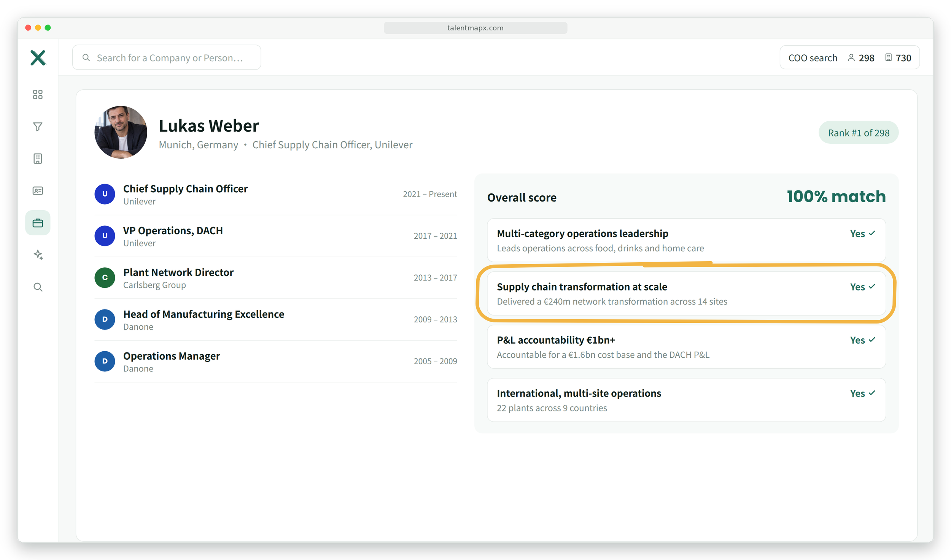Click the Yes check on Multi-category operations leadership

click(x=862, y=233)
